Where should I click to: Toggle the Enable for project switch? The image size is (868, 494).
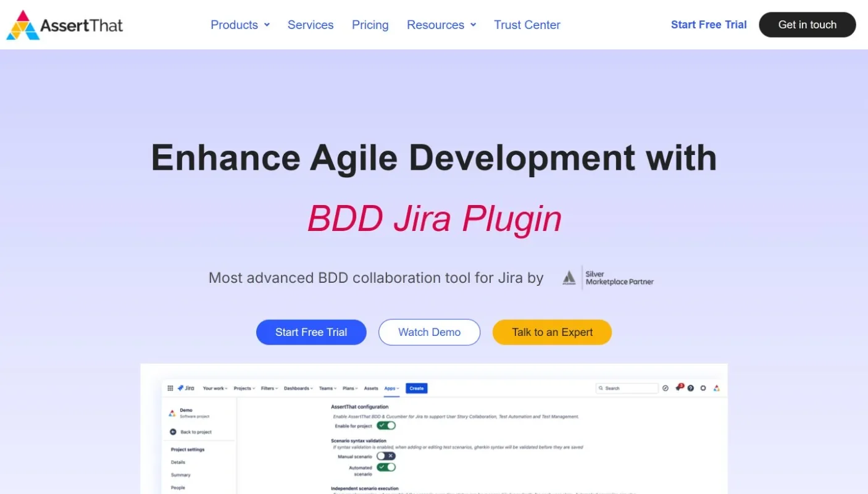(x=386, y=425)
